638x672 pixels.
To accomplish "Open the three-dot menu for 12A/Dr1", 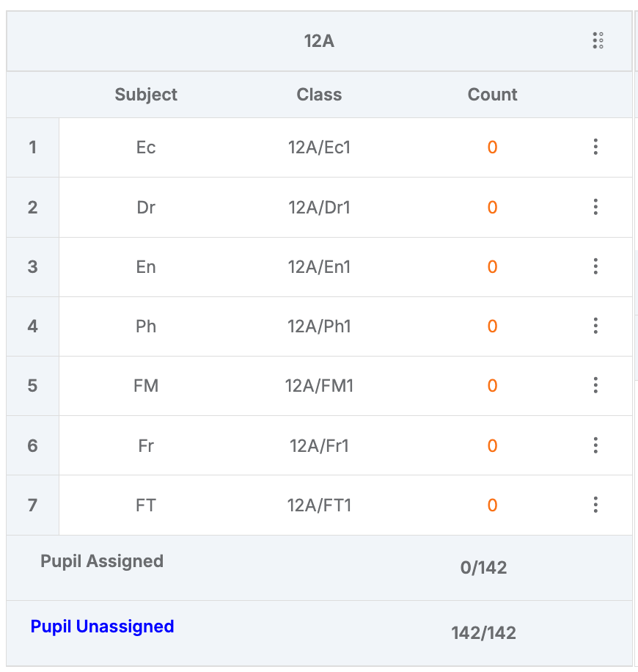I will [595, 207].
